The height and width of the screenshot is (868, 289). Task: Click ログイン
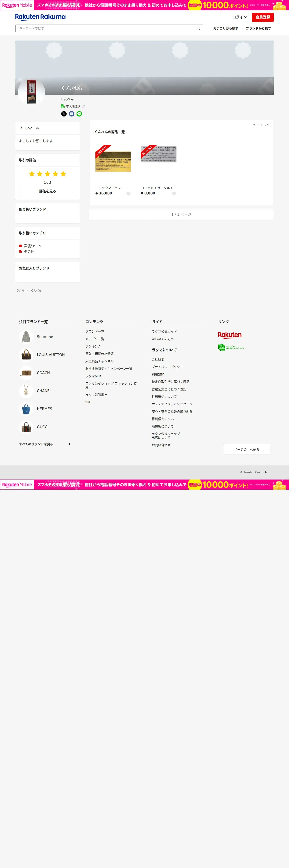[239, 17]
